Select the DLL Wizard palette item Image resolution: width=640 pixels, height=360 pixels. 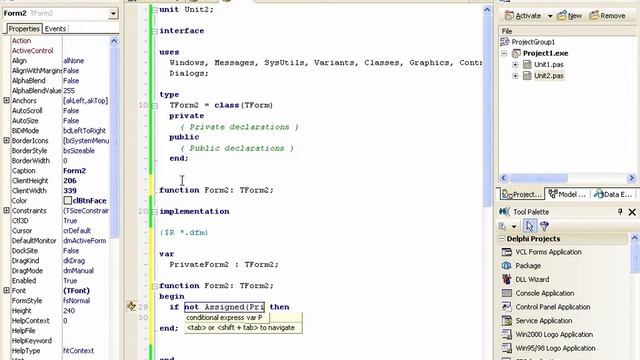pos(532,280)
